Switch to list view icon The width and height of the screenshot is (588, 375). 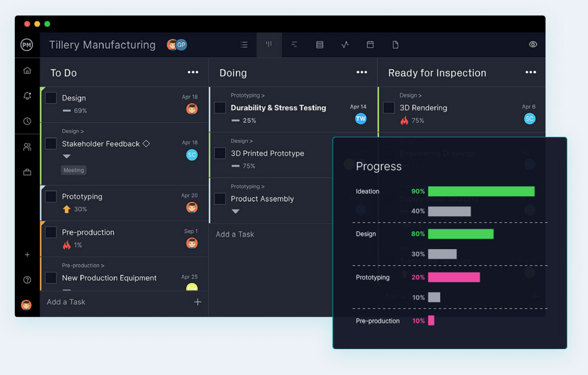point(244,45)
